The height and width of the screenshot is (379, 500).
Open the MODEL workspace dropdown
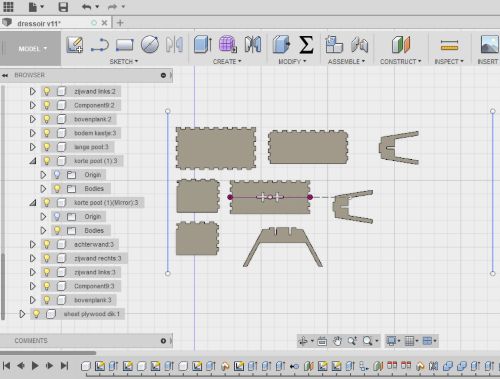coord(32,49)
